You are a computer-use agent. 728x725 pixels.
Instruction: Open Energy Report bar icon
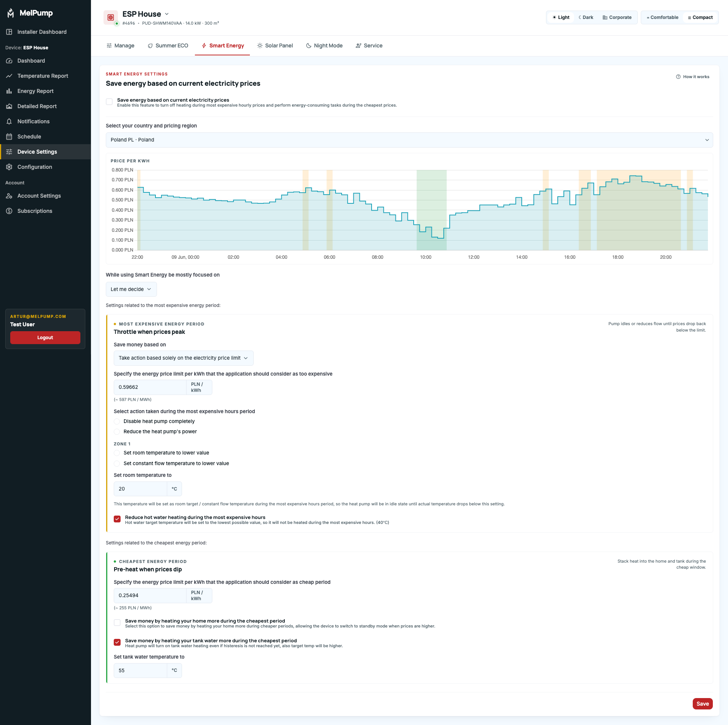click(x=9, y=91)
